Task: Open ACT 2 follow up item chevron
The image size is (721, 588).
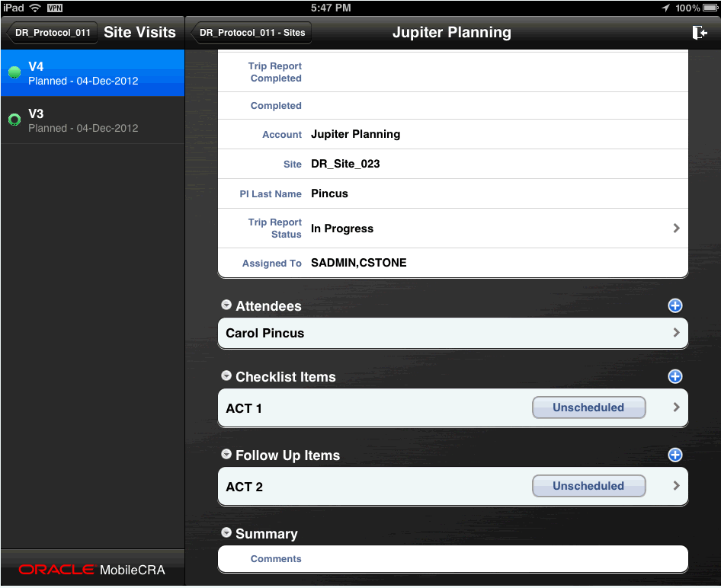Action: coord(676,486)
